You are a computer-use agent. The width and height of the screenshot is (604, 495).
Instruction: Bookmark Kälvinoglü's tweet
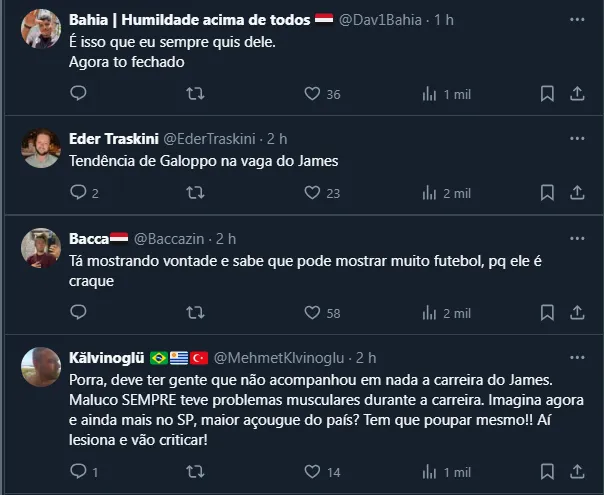click(547, 471)
